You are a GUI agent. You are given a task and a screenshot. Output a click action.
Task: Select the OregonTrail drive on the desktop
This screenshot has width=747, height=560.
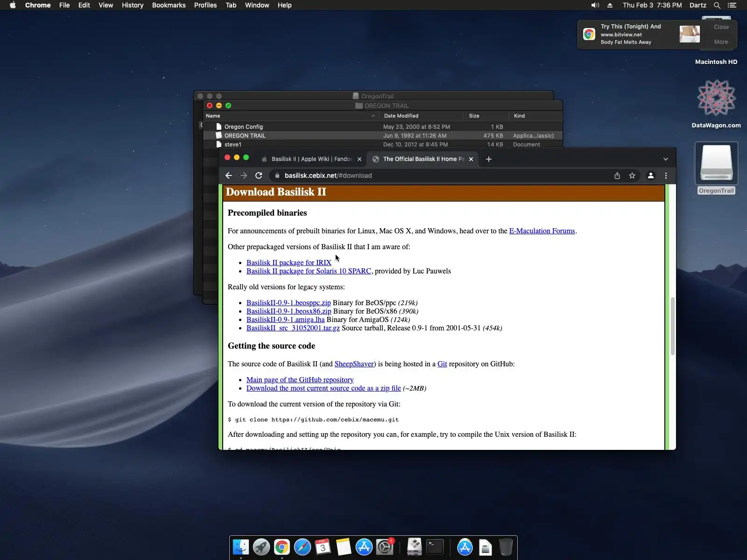pos(716,168)
